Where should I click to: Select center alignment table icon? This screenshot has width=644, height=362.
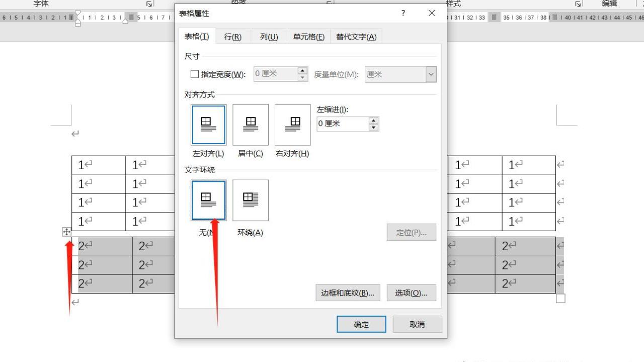click(251, 124)
